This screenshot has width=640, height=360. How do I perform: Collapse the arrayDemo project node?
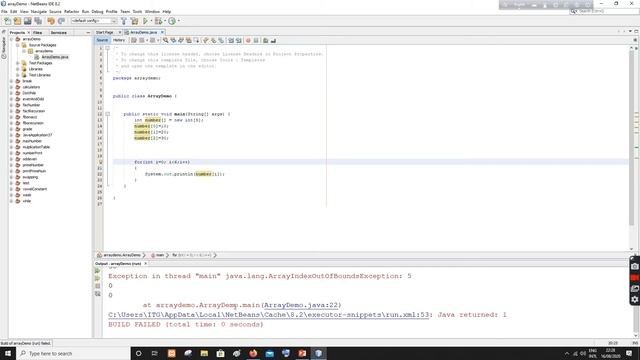(11, 39)
